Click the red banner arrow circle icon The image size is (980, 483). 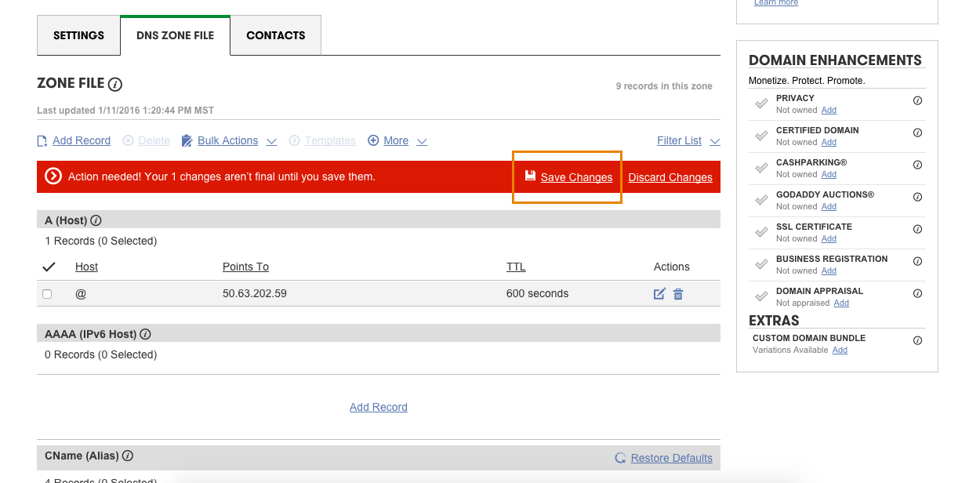[53, 176]
